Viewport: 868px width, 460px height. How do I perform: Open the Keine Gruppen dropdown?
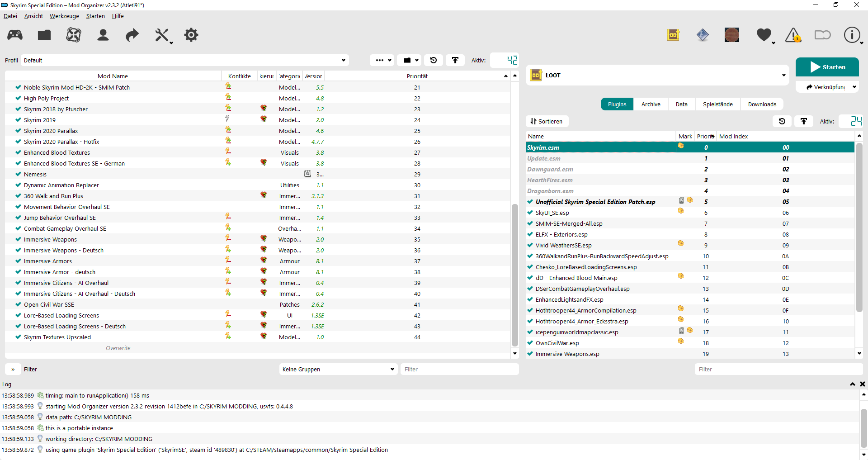pos(338,369)
